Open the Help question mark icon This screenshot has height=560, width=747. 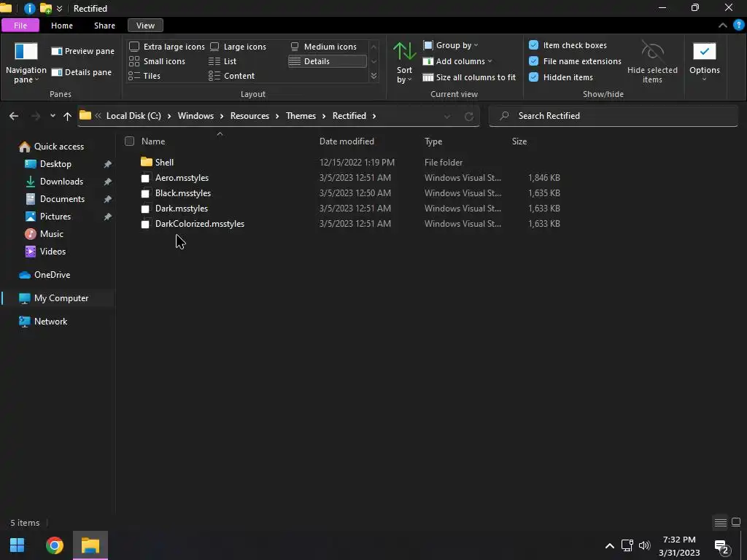(738, 26)
